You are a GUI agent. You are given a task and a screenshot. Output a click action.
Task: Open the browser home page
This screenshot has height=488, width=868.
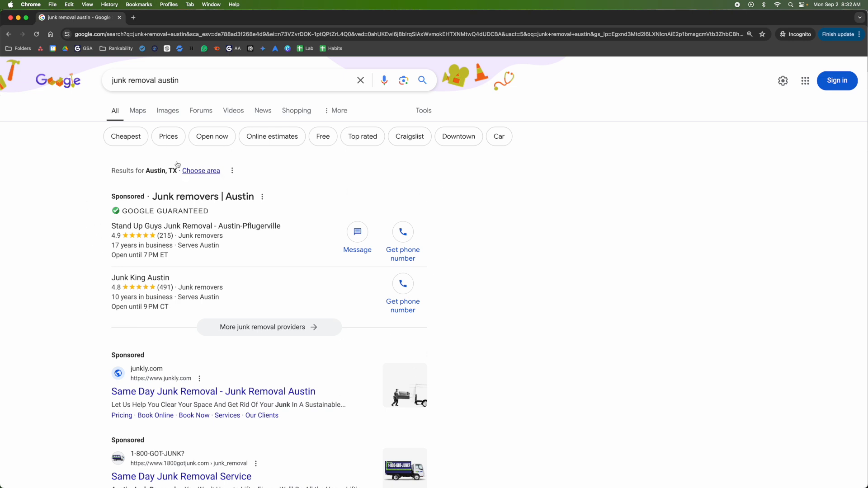point(50,34)
